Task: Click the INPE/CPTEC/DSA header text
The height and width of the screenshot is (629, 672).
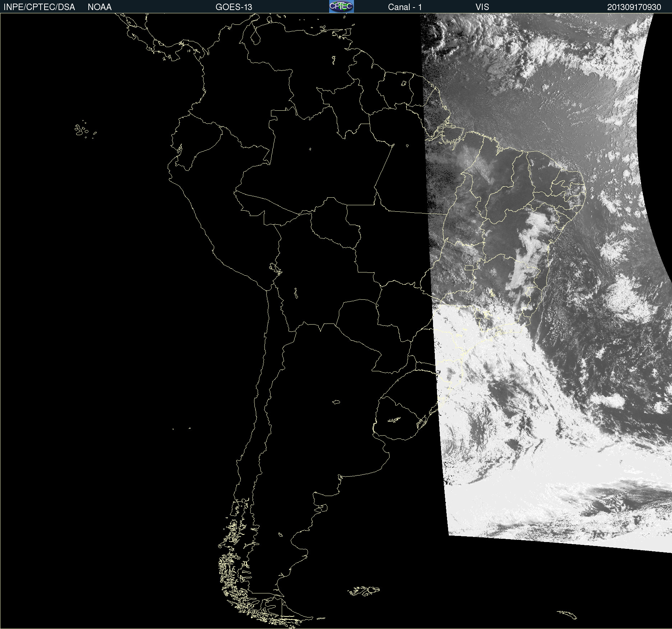Action: [x=39, y=7]
